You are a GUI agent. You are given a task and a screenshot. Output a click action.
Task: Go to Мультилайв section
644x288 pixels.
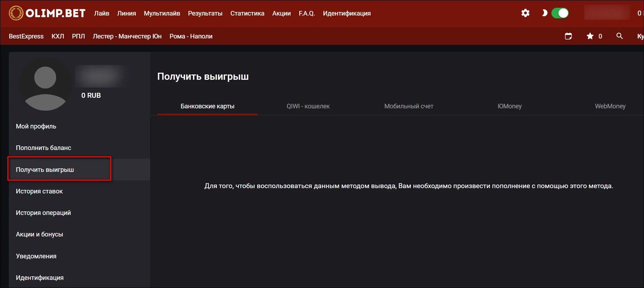(162, 13)
